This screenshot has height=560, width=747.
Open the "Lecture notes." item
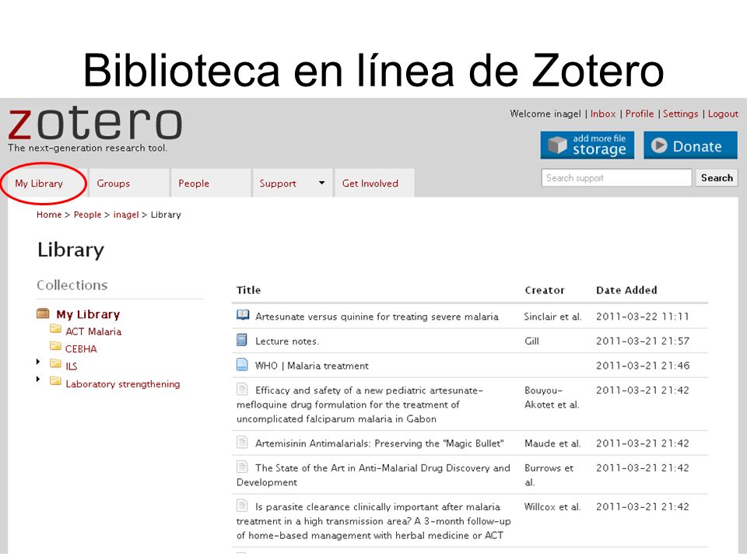tap(287, 341)
